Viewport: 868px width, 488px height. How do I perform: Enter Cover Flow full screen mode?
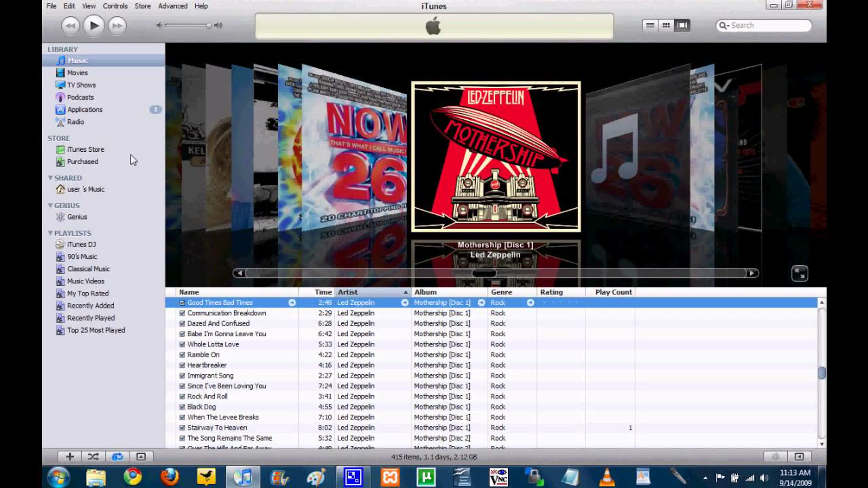[800, 273]
